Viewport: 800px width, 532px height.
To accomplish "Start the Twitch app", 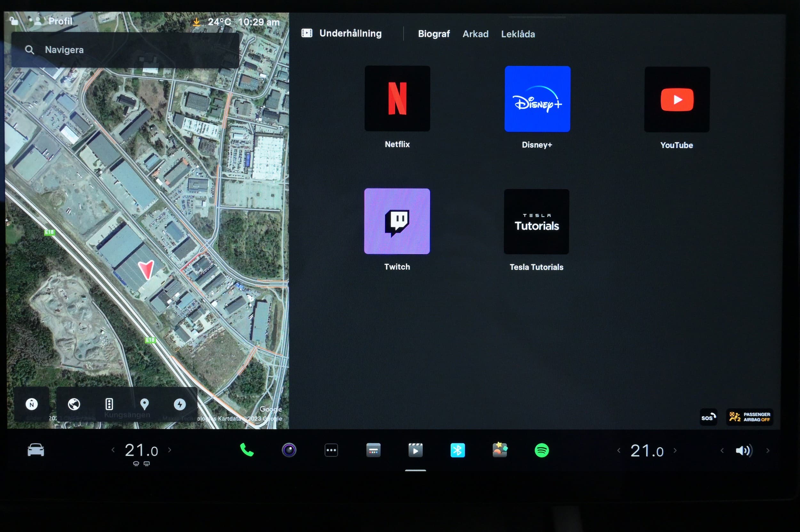I will pos(397,221).
